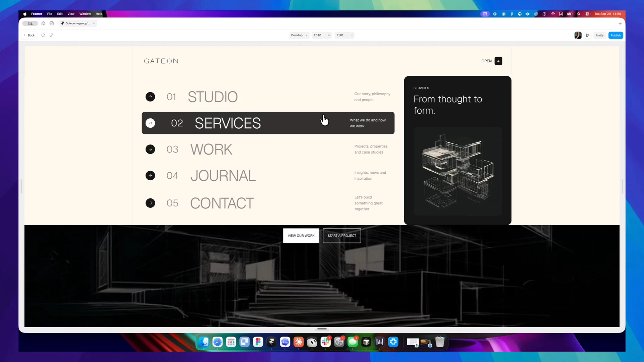Click the Spotlight search icon in the menu bar
This screenshot has height=362, width=644.
[579, 14]
